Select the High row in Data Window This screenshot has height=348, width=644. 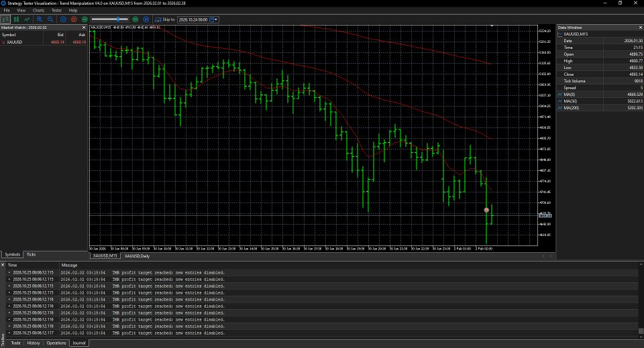(600, 61)
